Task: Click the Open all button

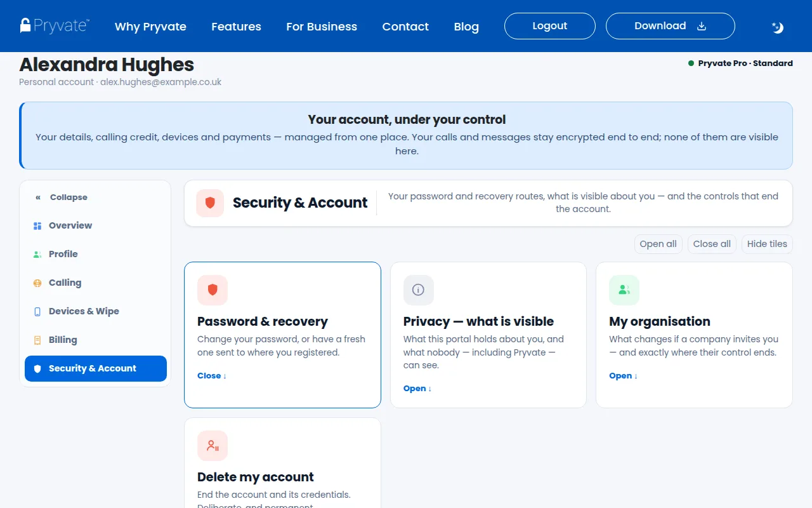Action: click(658, 244)
